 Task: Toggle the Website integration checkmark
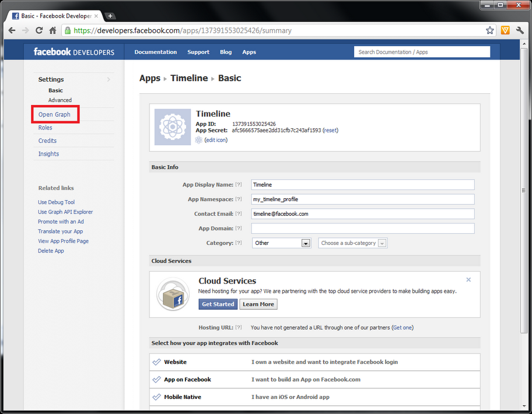(156, 362)
